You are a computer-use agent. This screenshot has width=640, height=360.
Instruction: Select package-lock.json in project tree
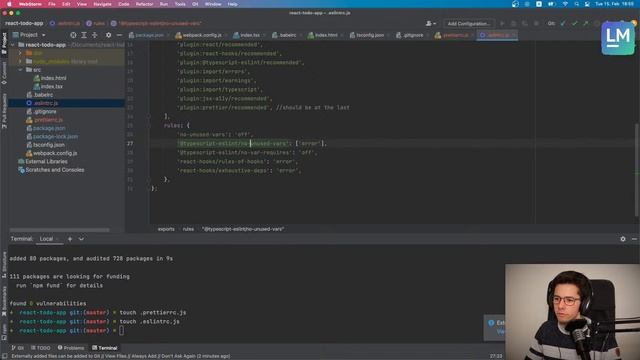click(x=55, y=137)
